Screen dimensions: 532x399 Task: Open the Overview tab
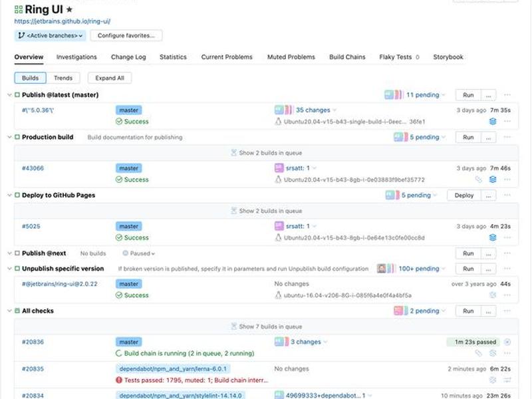point(29,57)
